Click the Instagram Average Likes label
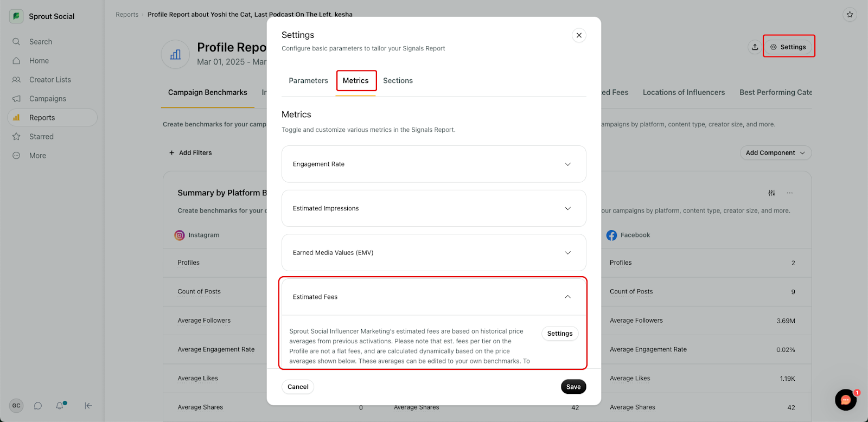The height and width of the screenshot is (422, 868). coord(198,379)
